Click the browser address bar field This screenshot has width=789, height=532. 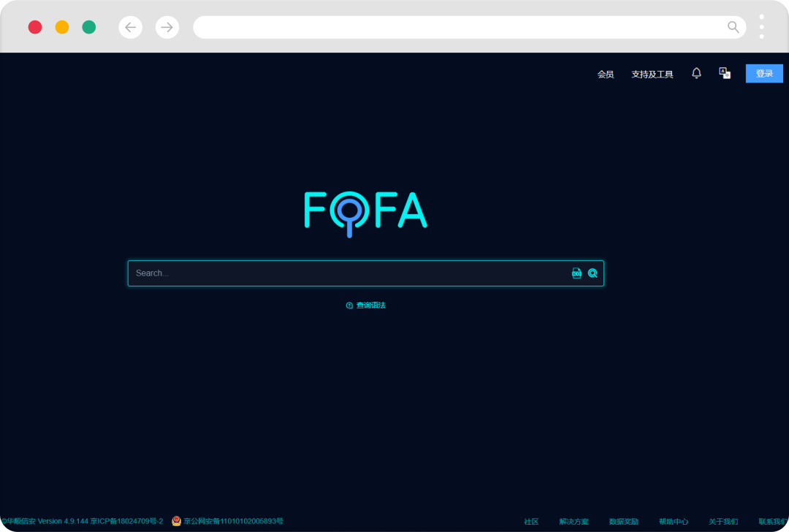point(470,27)
